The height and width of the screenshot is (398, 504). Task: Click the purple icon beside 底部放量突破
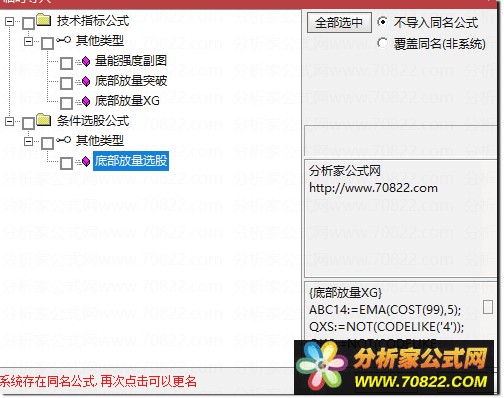86,81
